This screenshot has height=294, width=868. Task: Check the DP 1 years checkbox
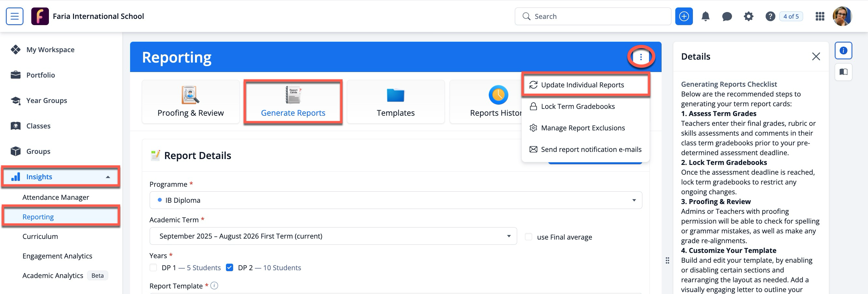pos(153,267)
